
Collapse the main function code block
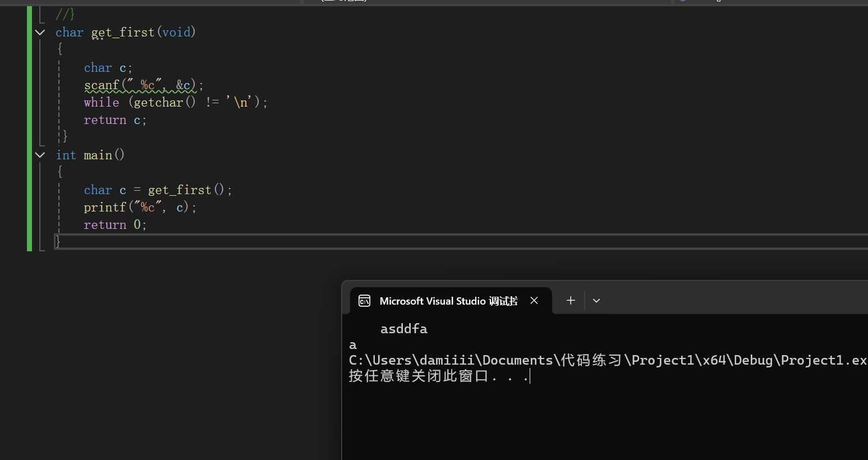coord(40,155)
